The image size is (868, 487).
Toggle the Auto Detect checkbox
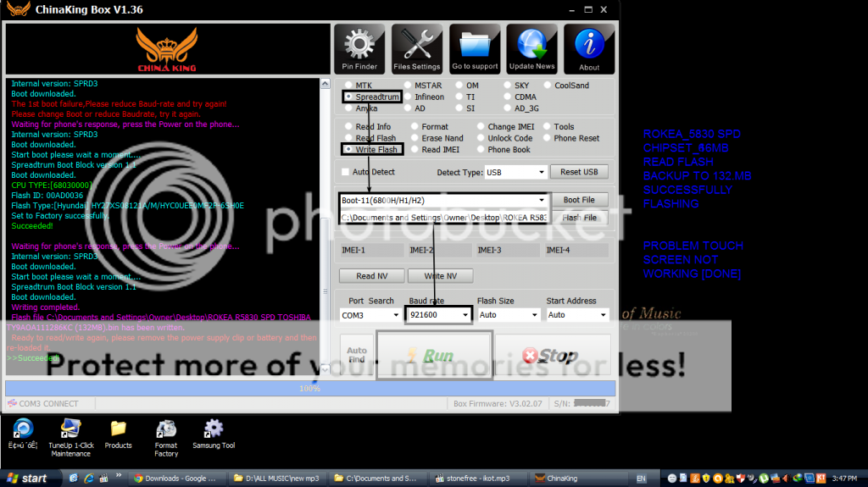pyautogui.click(x=346, y=172)
